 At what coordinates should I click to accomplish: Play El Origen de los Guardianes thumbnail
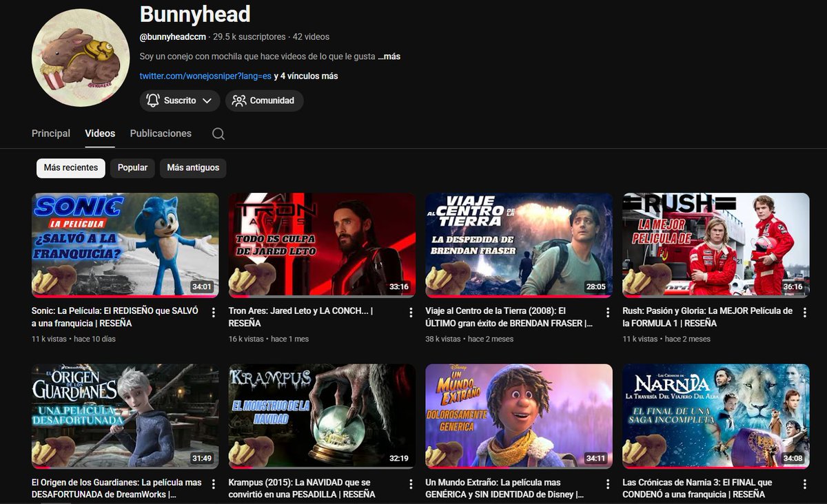pyautogui.click(x=125, y=417)
